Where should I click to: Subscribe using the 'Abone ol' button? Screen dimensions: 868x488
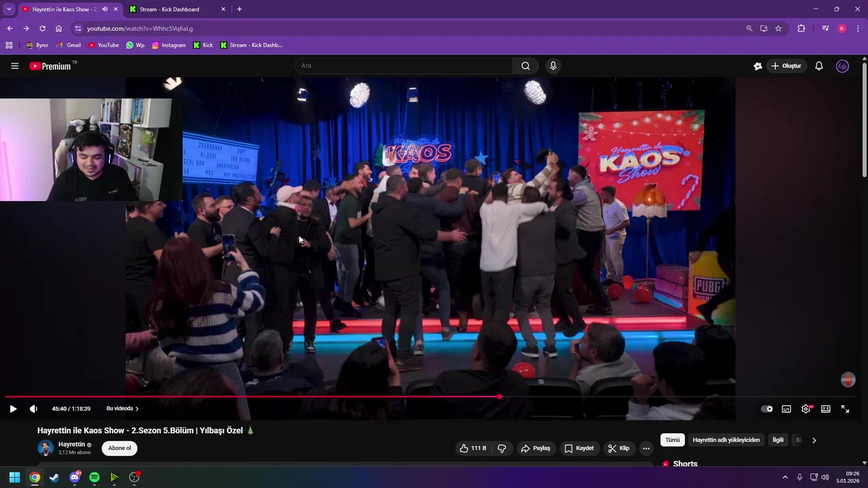coord(120,448)
